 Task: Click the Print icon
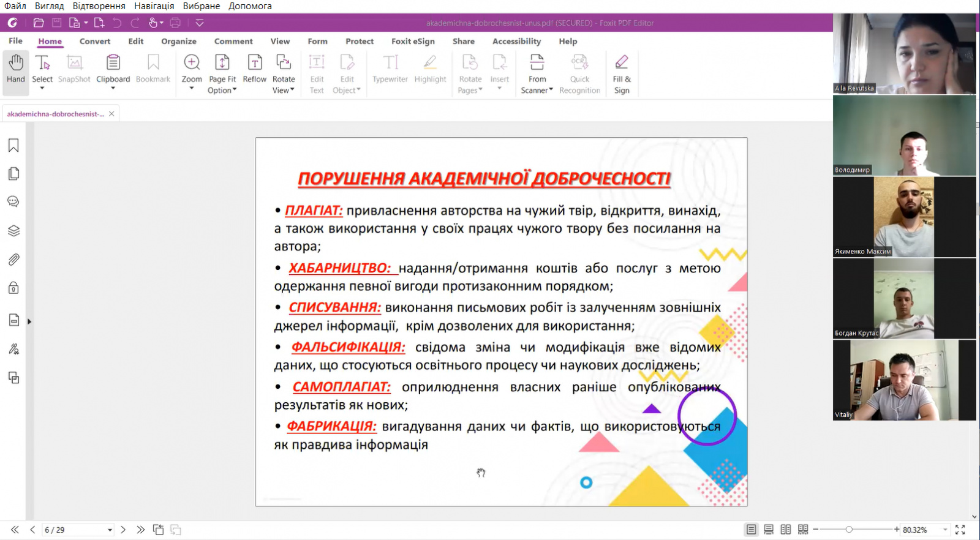pyautogui.click(x=175, y=23)
